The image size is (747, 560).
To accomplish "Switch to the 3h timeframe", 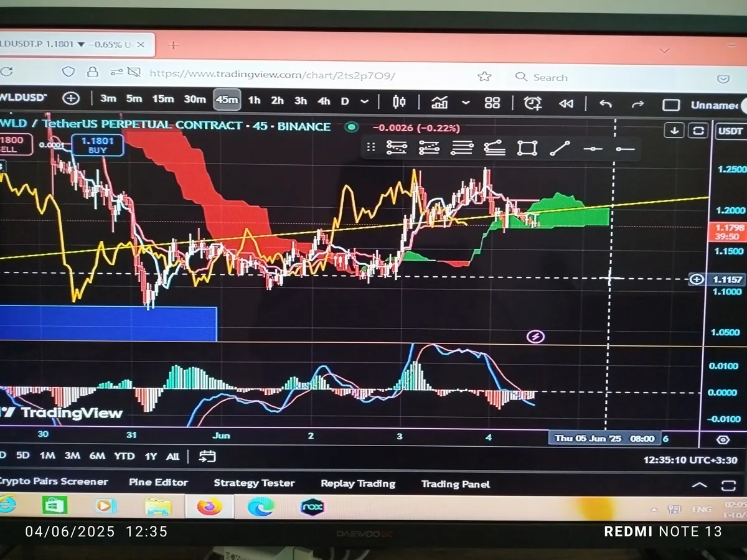I will point(301,100).
